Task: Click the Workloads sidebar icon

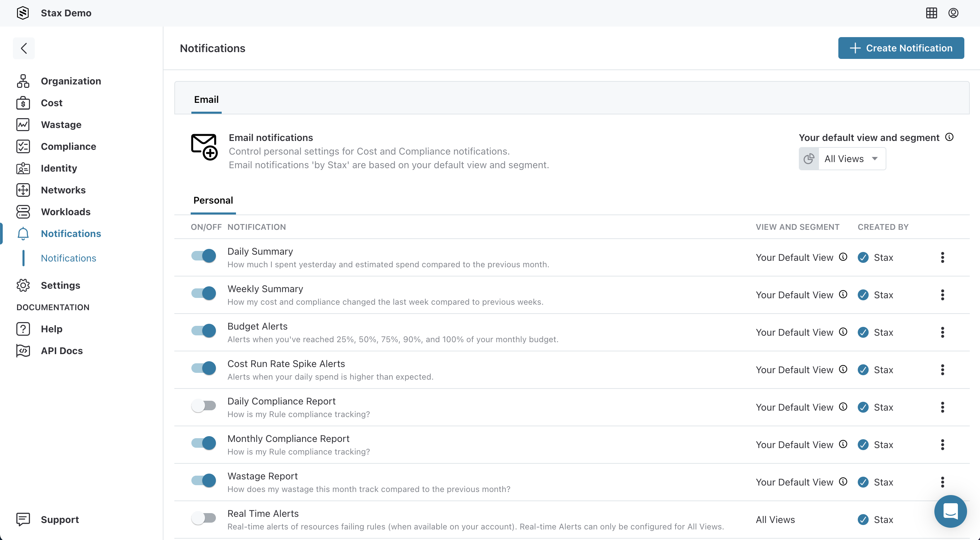Action: 23,211
